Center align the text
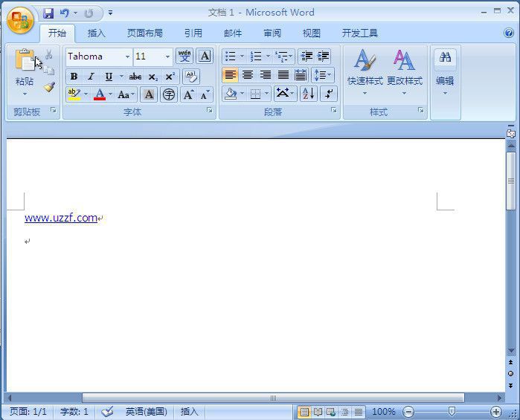Screen dimensions: 520x420 pyautogui.click(x=248, y=75)
